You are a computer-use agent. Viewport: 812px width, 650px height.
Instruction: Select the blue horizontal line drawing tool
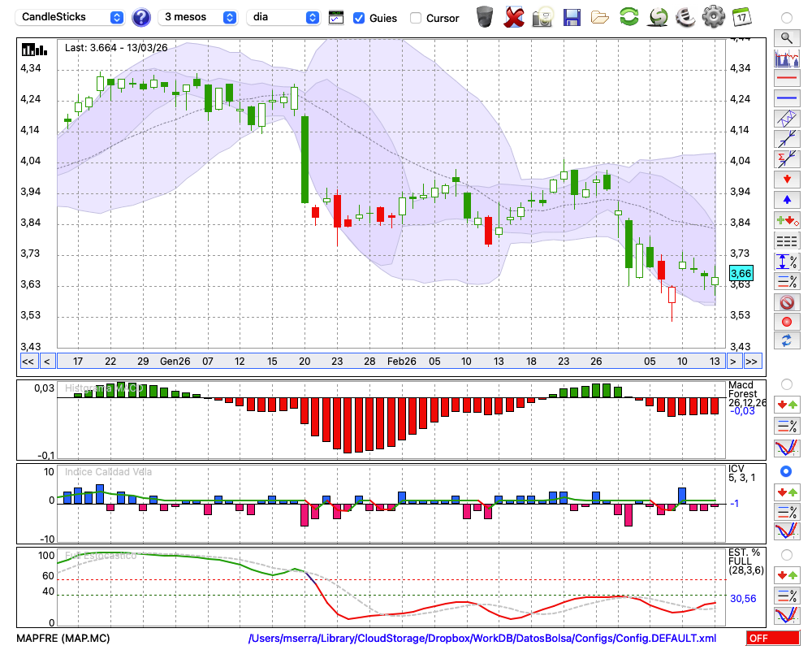tap(786, 98)
